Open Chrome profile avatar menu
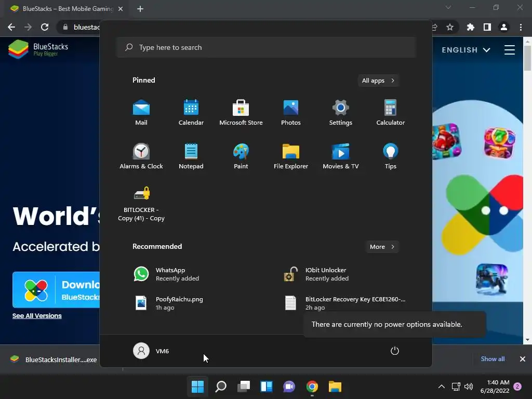 point(504,27)
